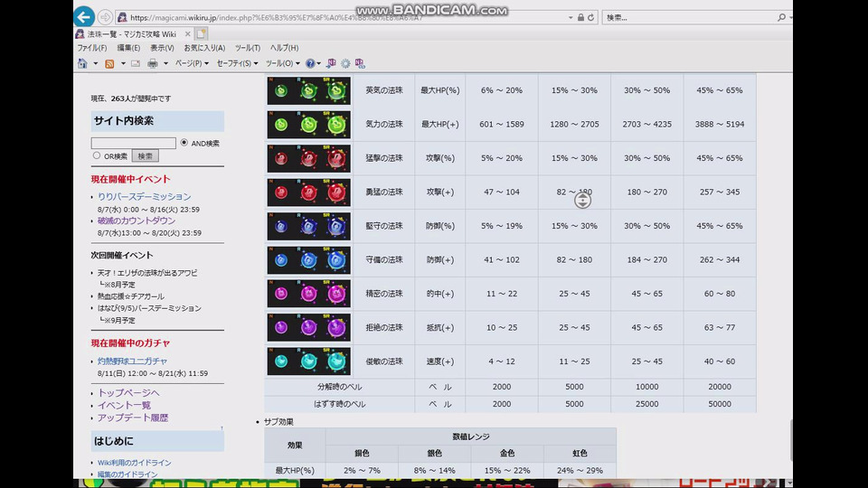Image resolution: width=868 pixels, height=488 pixels.
Task: Open the dropdown arrow beside Help icon
Action: point(319,63)
